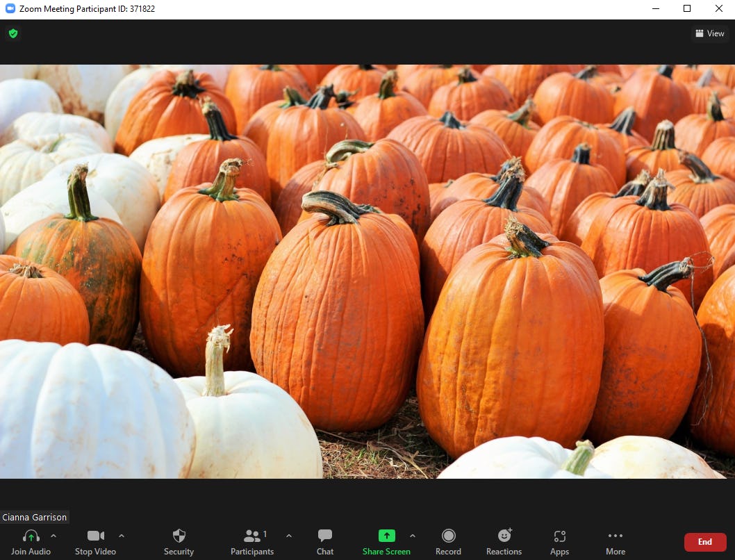
Task: Open the Reactions emoji panel
Action: point(504,536)
